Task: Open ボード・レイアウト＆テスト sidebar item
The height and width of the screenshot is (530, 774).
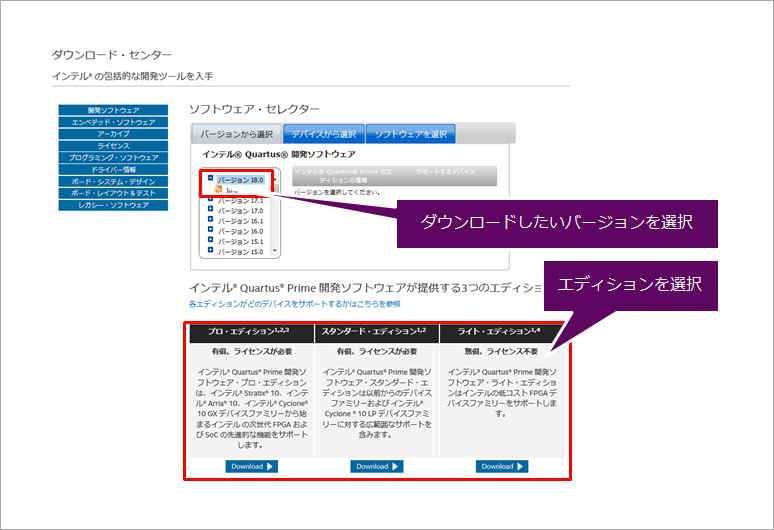Action: (x=113, y=193)
